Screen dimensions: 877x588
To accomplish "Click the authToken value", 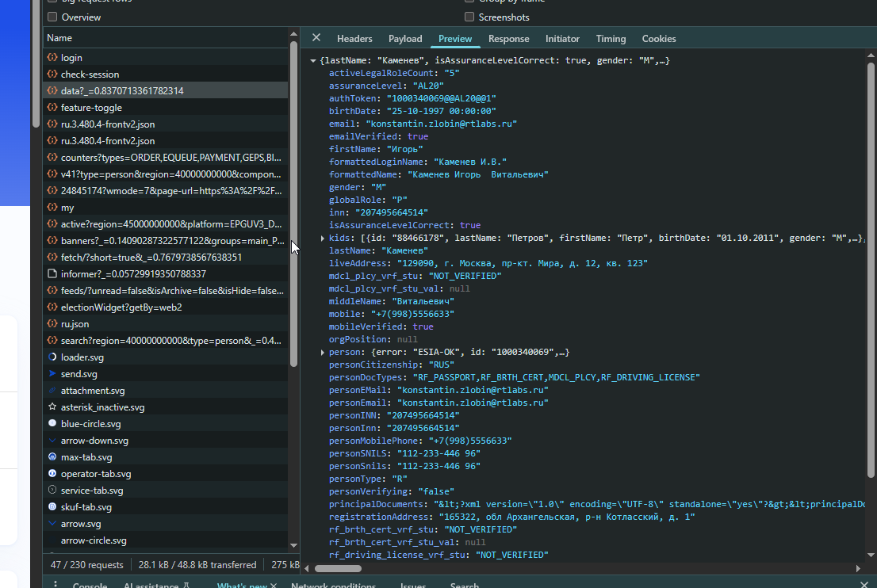I will coord(442,98).
